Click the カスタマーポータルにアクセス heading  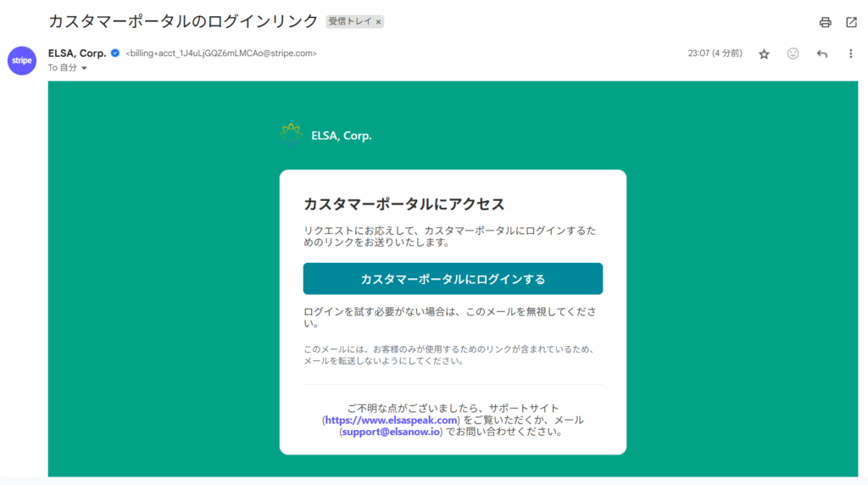click(x=403, y=203)
